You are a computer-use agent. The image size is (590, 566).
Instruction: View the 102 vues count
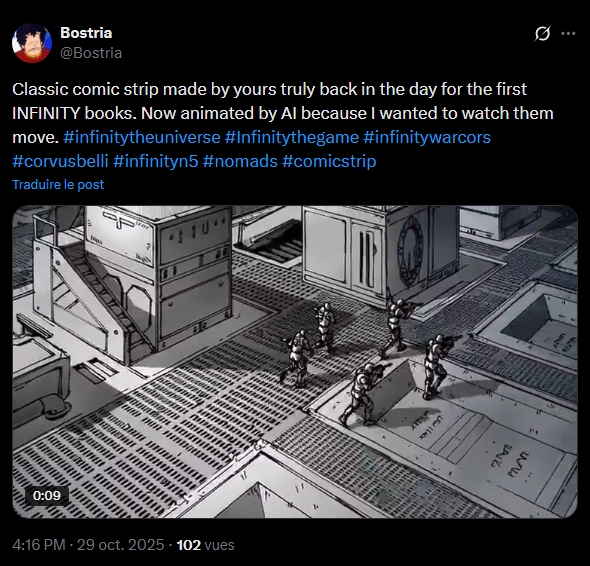click(205, 545)
